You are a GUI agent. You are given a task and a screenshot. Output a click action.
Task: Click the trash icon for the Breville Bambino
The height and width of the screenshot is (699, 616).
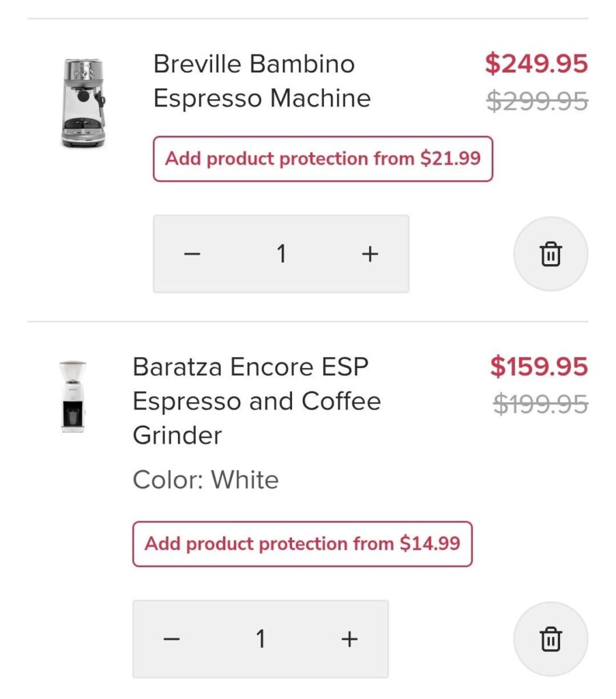point(551,253)
